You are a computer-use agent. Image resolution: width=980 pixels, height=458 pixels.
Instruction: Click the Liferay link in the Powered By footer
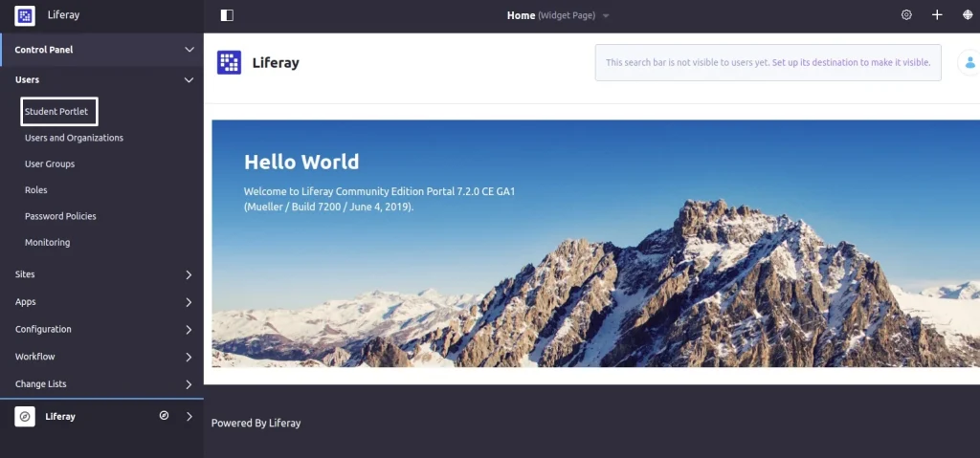(284, 423)
